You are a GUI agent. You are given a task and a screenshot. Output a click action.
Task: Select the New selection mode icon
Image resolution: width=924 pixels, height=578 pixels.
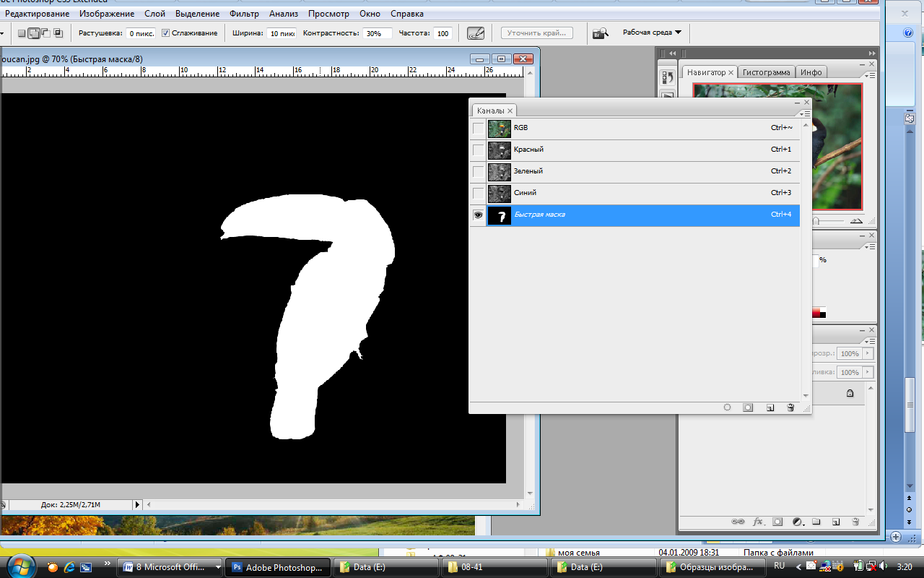pos(22,33)
